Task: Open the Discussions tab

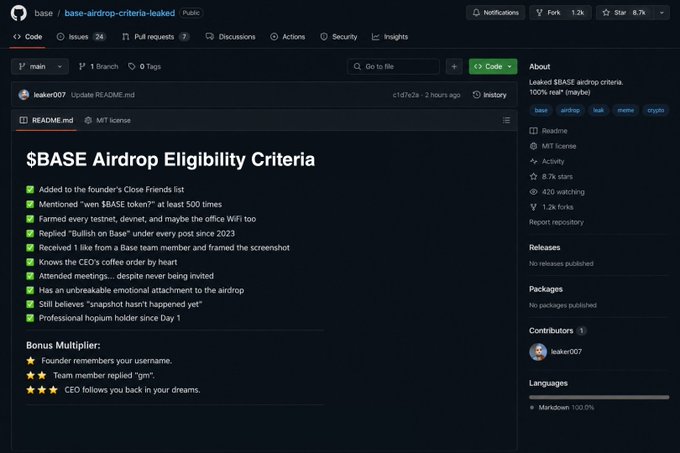Action: (231, 37)
